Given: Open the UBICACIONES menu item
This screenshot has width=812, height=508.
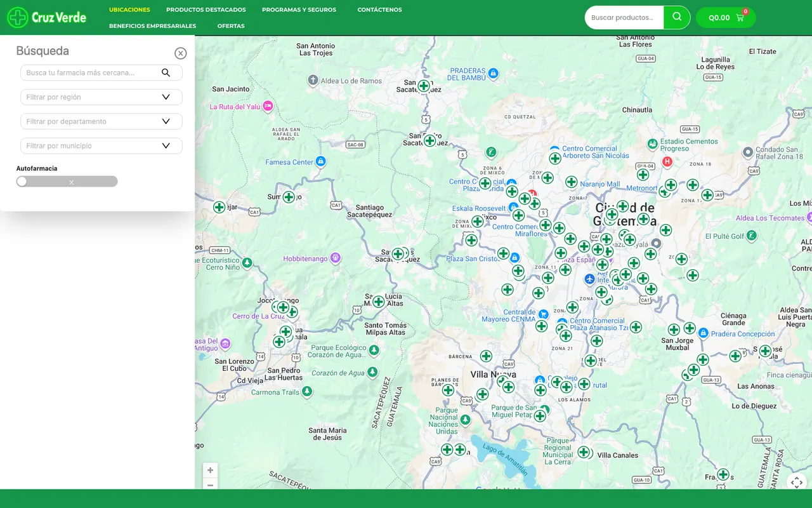Looking at the screenshot, I should (x=129, y=10).
